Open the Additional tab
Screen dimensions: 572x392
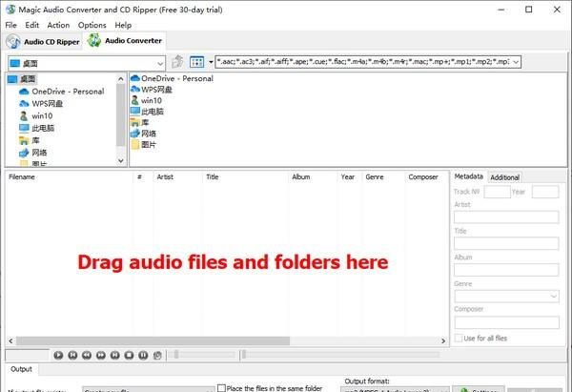coord(504,177)
